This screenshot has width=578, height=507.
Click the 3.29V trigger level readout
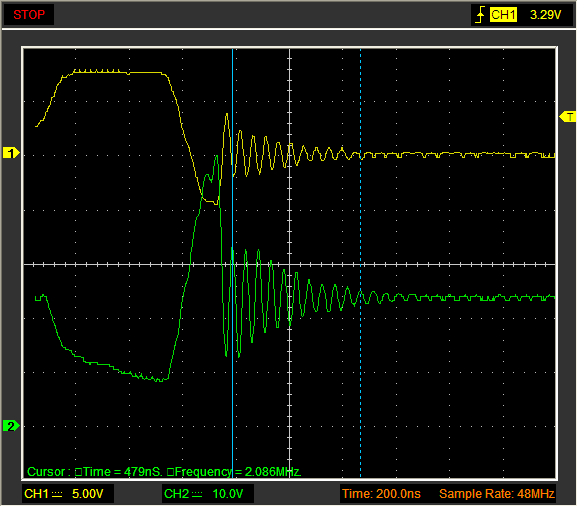545,15
